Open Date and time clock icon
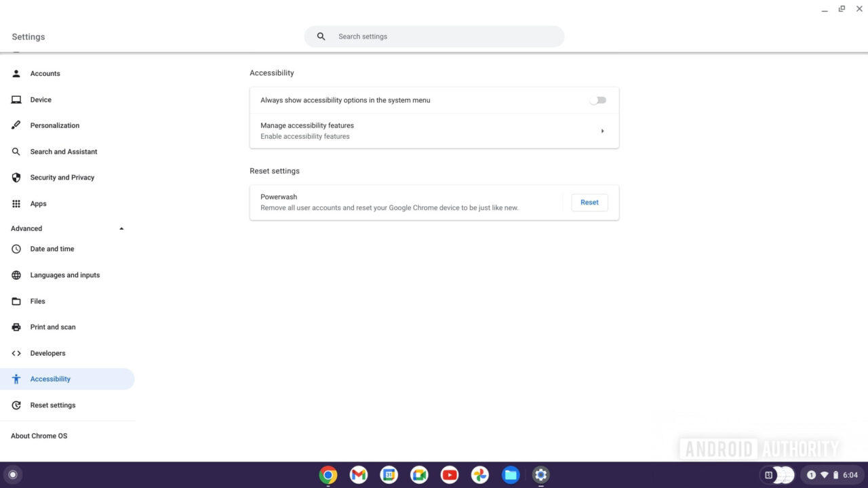 point(16,249)
